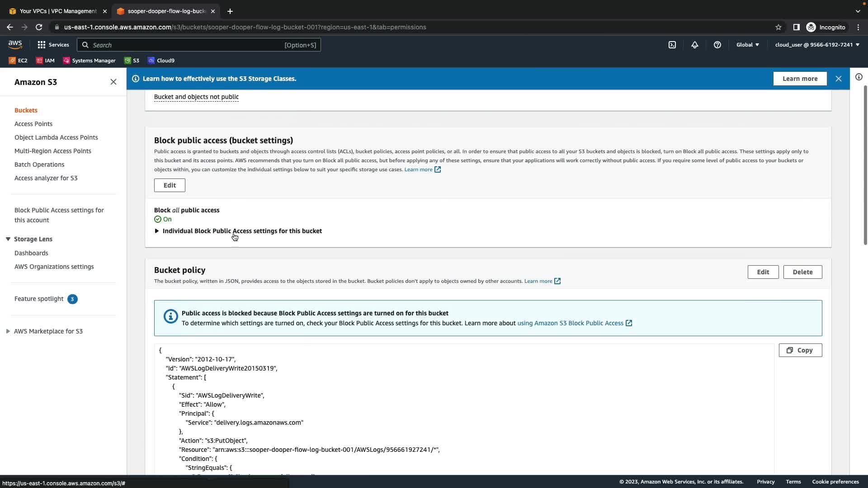Dismiss the S3 Storage Classes banner

(839, 79)
